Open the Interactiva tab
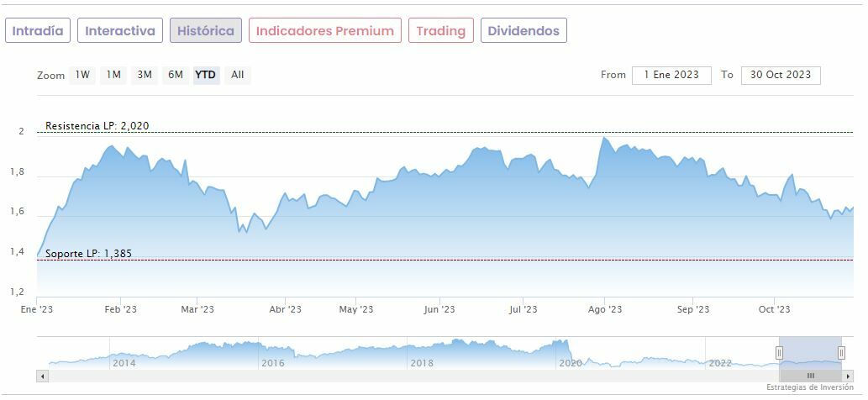Screen dimensions: 868x400 tap(120, 31)
